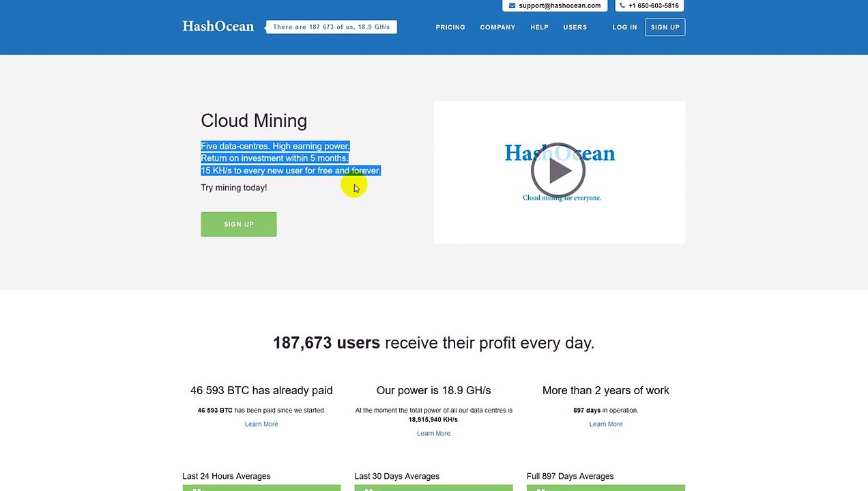Click 'Try mining today!' text
This screenshot has height=491, width=868.
coord(233,188)
